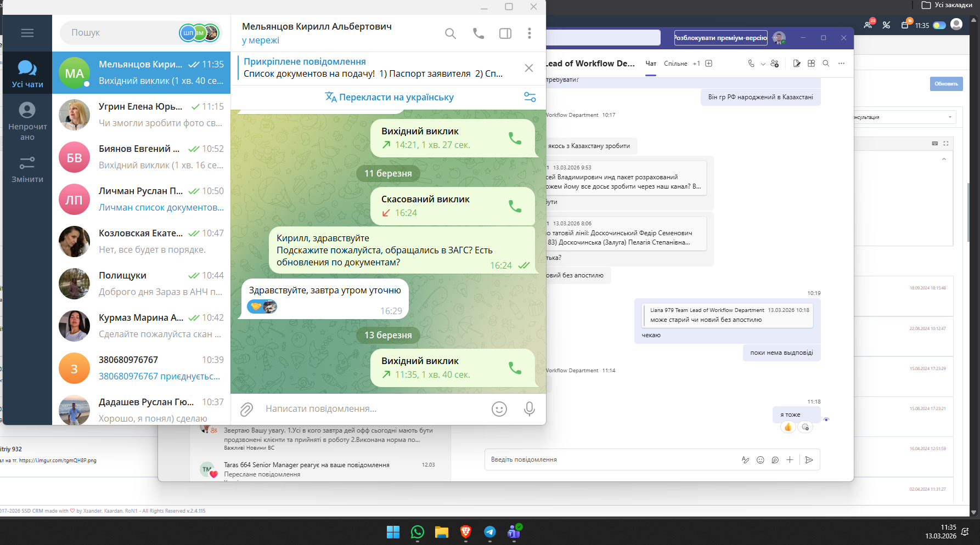Viewport: 980px width, 545px height.
Task: Open chat with Биянов Евгений
Action: click(x=142, y=157)
